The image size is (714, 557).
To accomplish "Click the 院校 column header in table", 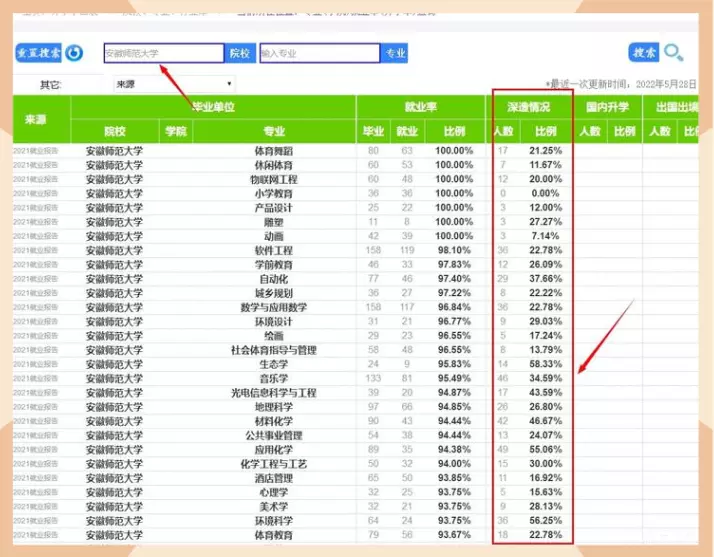I will [115, 132].
